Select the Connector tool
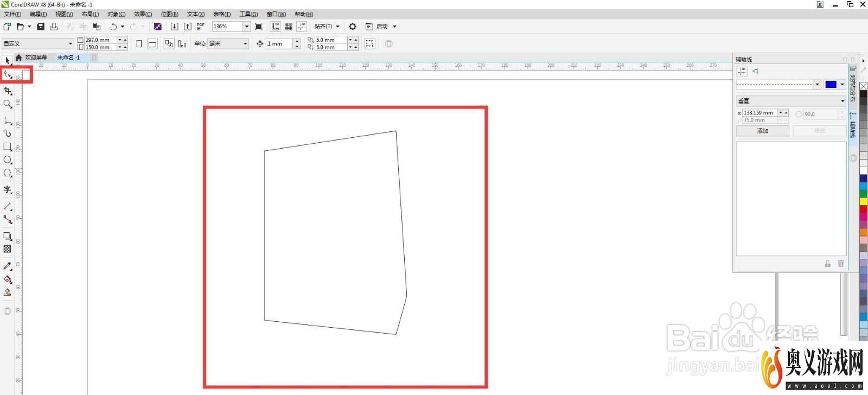The width and height of the screenshot is (868, 395). pyautogui.click(x=8, y=219)
